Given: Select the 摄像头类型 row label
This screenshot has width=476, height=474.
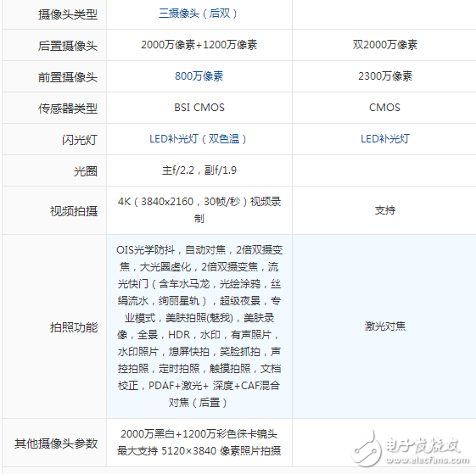Looking at the screenshot, I should coord(68,14).
